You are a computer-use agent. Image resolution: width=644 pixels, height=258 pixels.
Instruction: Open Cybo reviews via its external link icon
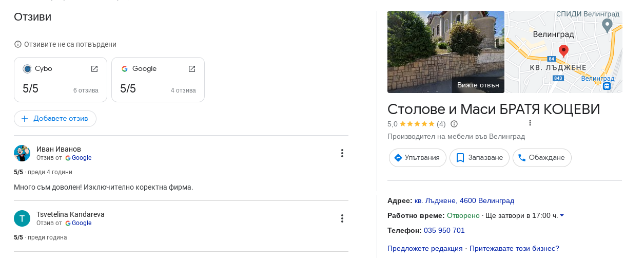(94, 69)
